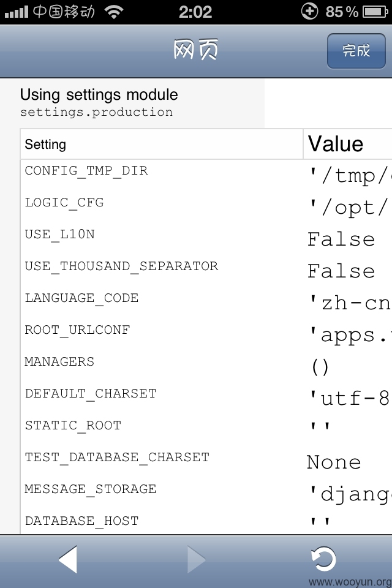
Task: Tap the battery icon in status bar
Action: point(375,12)
